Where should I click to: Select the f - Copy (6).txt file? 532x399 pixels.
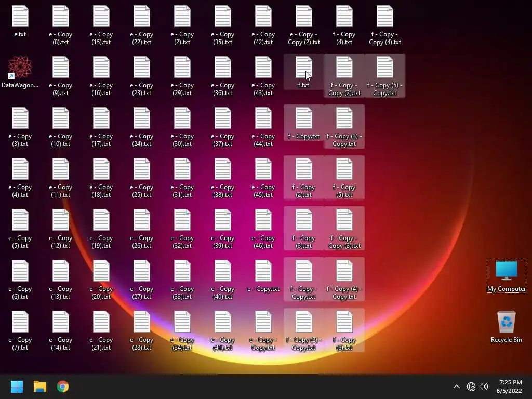(x=344, y=330)
